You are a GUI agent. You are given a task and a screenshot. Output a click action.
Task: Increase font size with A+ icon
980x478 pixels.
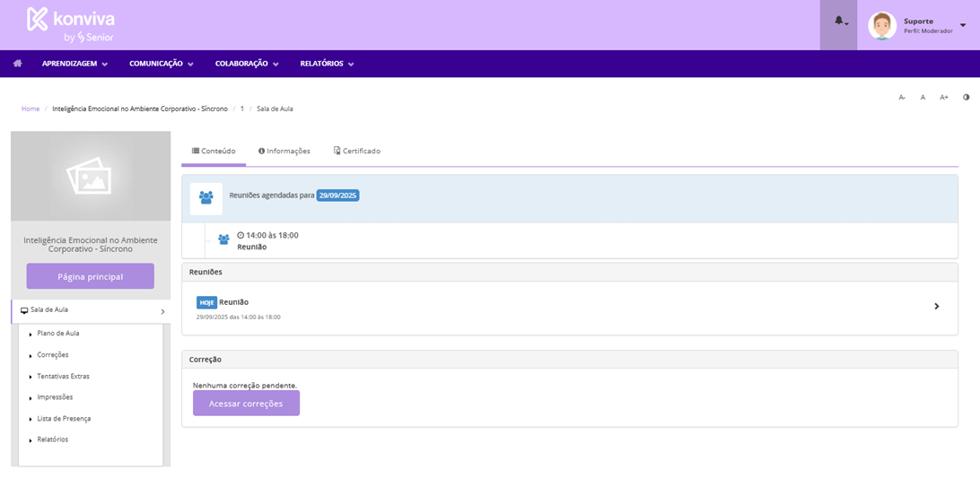944,97
